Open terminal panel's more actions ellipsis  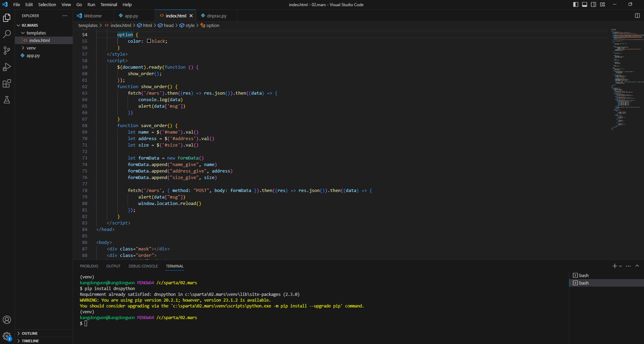click(x=628, y=266)
